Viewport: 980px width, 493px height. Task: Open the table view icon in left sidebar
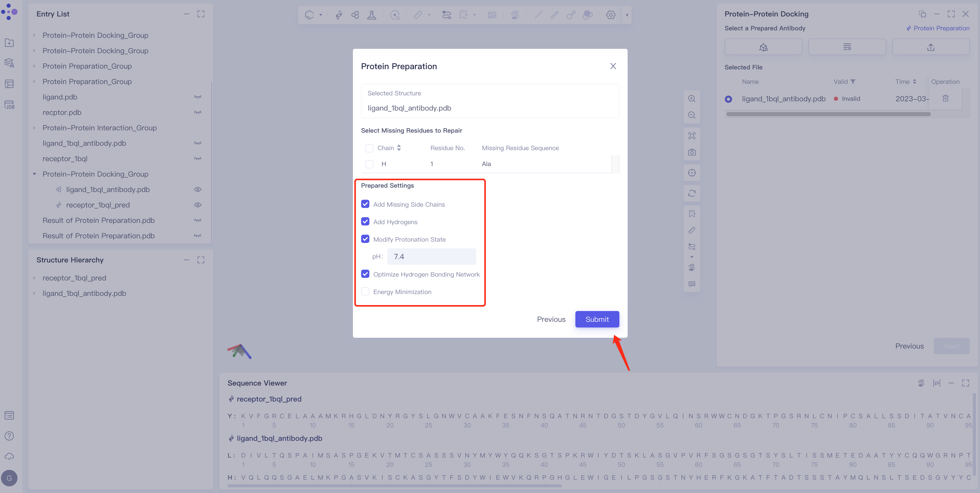10,84
